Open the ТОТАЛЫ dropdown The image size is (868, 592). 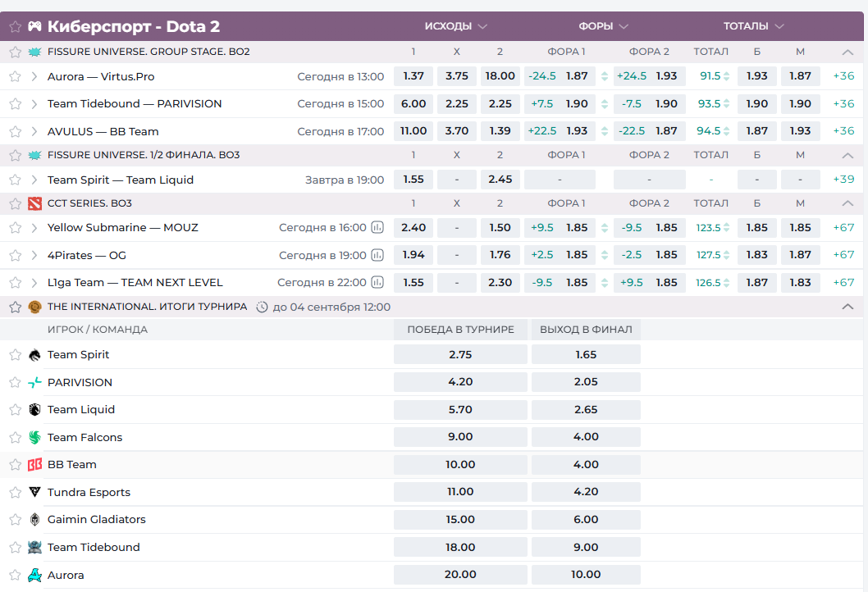tap(753, 26)
